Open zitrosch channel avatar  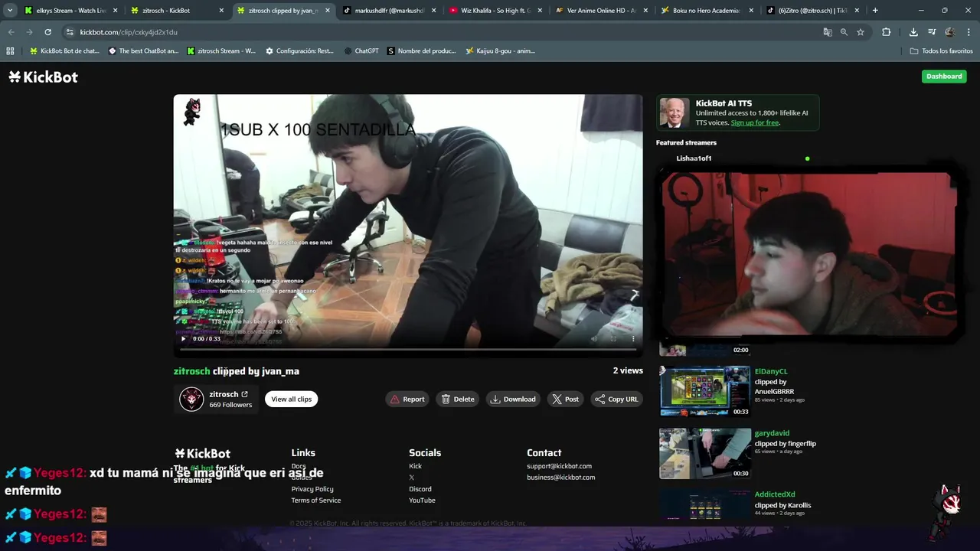191,399
